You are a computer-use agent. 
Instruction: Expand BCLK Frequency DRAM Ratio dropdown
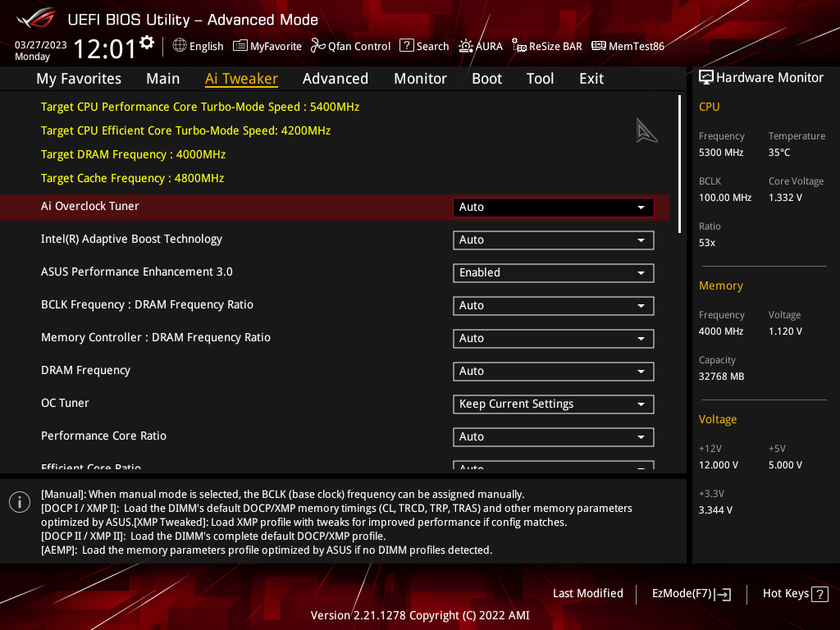click(554, 305)
